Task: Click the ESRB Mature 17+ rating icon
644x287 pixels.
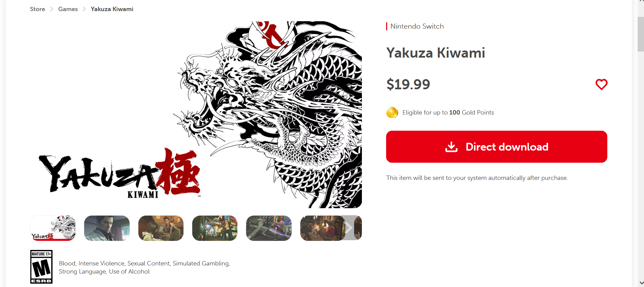Action: coord(41,267)
